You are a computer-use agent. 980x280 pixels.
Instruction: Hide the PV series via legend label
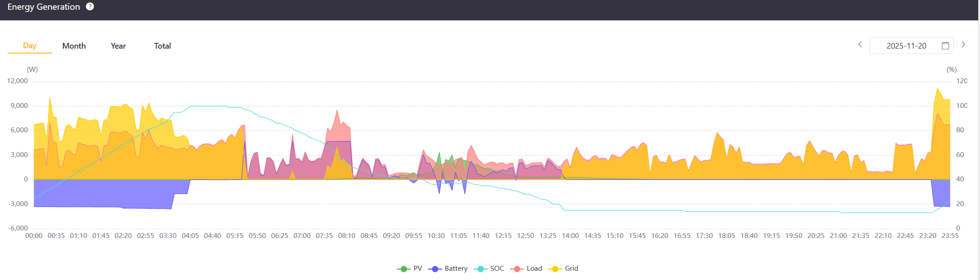coord(417,268)
